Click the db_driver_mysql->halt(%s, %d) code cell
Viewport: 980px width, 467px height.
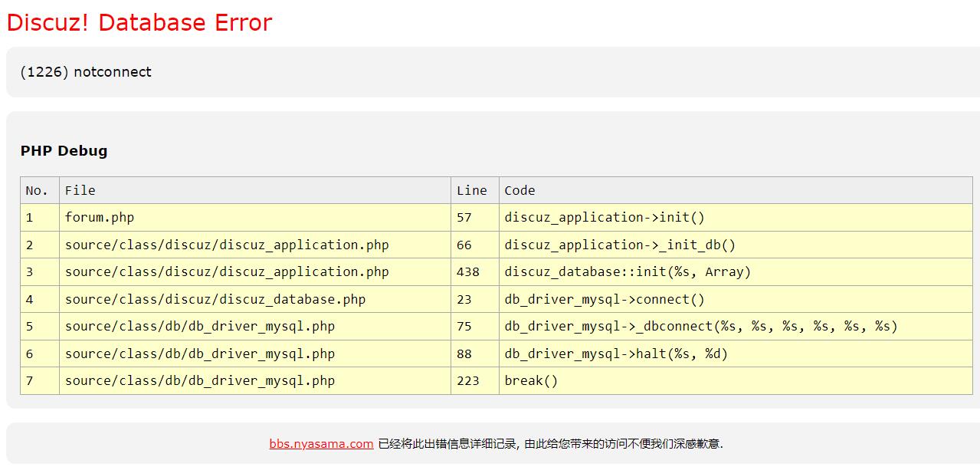615,354
